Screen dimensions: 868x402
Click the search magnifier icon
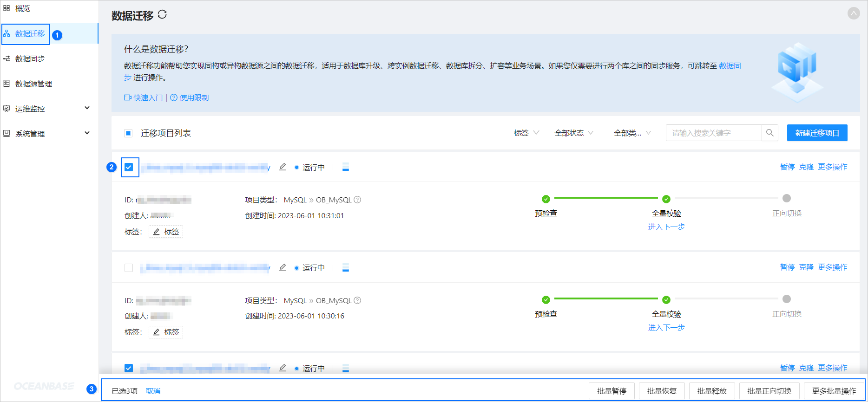pyautogui.click(x=770, y=133)
